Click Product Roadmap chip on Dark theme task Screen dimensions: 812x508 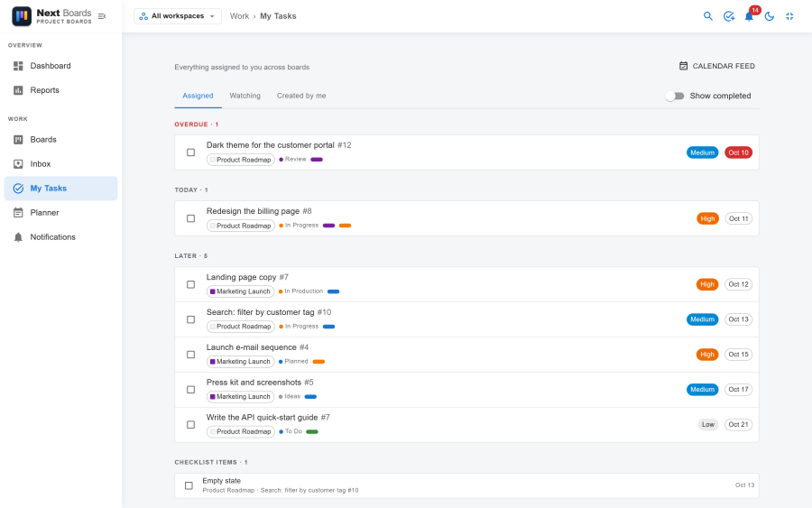click(241, 160)
